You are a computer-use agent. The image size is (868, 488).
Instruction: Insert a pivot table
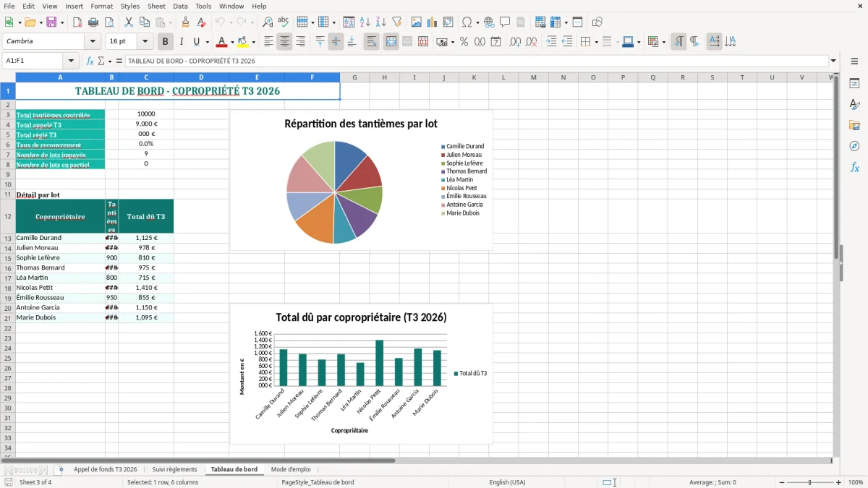448,22
